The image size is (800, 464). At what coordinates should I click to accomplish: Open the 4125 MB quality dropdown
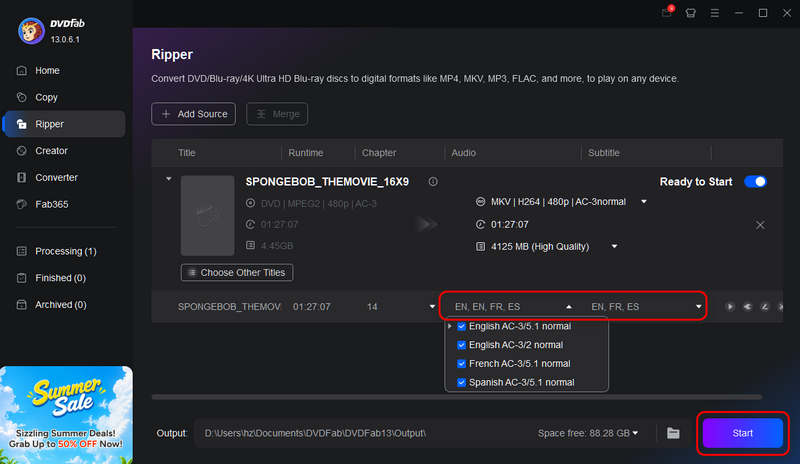click(614, 247)
